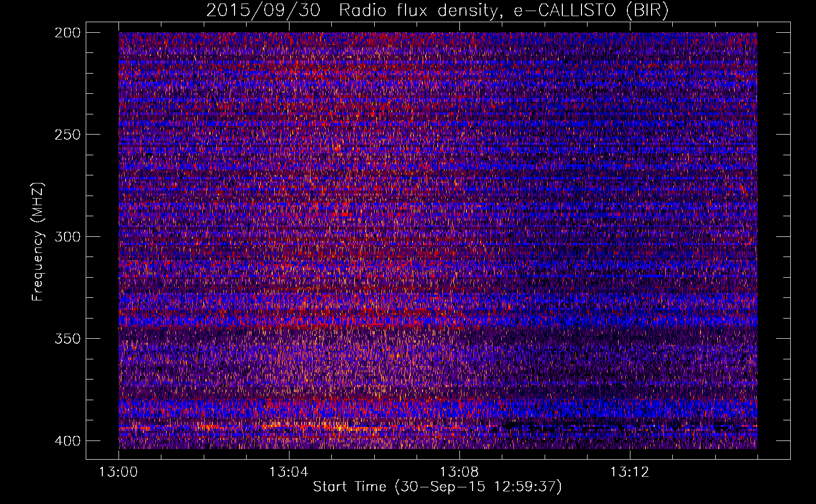Click the 13:08 time tick label

click(459, 472)
